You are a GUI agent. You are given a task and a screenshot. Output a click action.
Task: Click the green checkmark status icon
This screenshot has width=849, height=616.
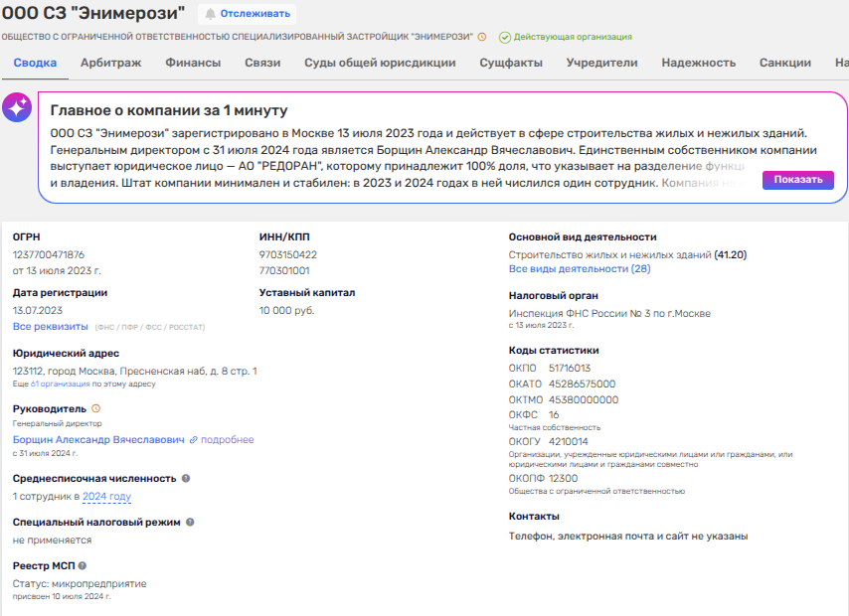pos(505,37)
